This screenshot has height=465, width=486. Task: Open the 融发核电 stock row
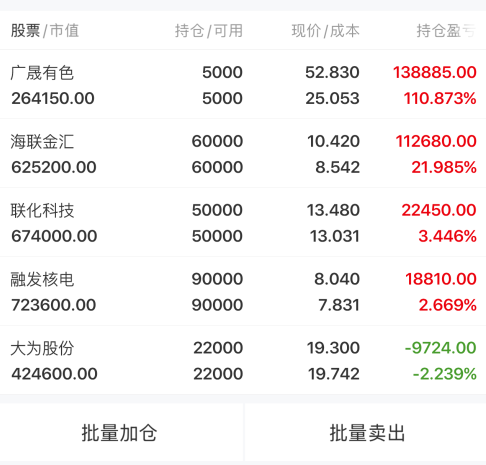click(243, 292)
